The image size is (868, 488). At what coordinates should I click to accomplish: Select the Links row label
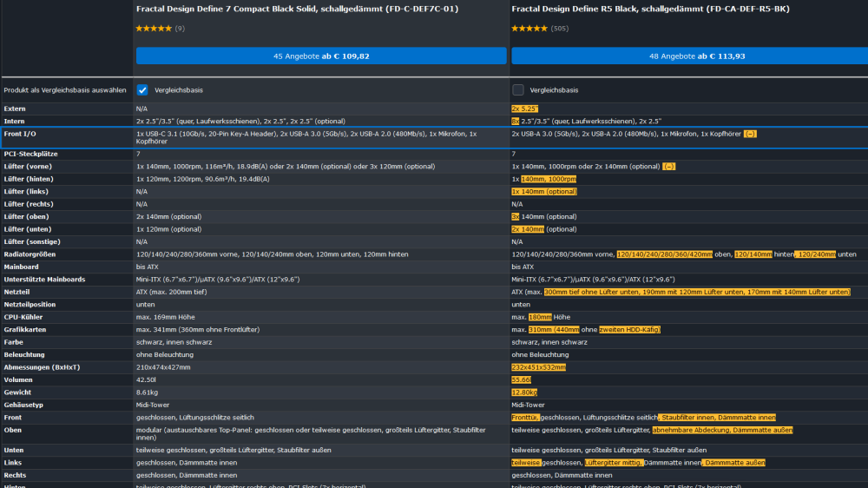pyautogui.click(x=13, y=463)
